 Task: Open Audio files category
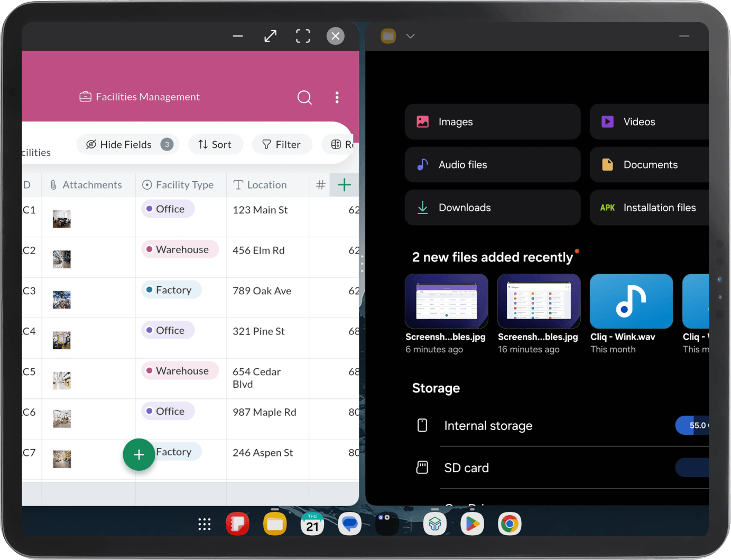[493, 164]
